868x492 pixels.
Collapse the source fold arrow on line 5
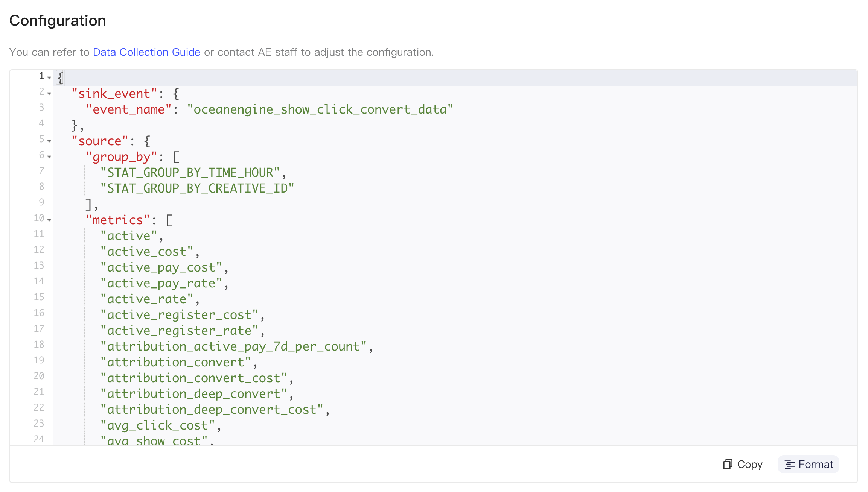coord(49,141)
